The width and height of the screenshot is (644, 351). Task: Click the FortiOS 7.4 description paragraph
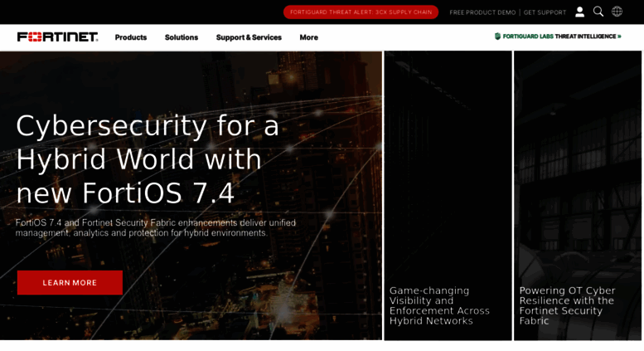tap(156, 227)
